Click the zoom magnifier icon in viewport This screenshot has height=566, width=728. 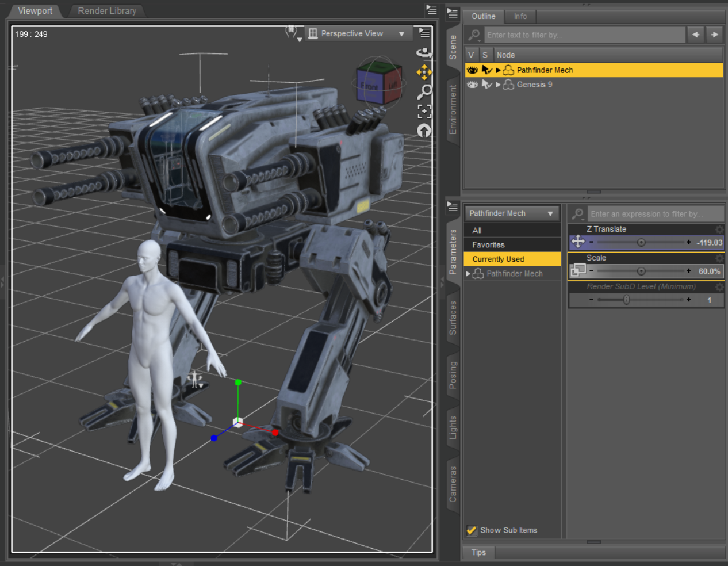point(424,91)
